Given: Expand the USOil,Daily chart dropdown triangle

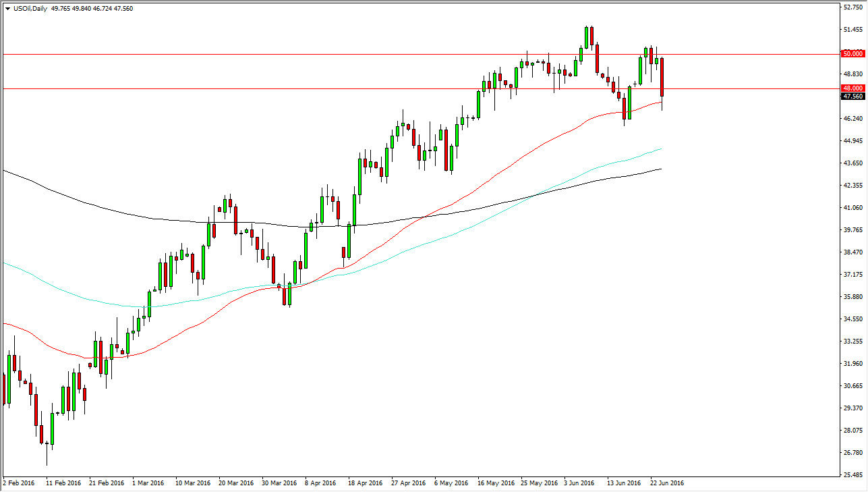Looking at the screenshot, I should [7, 9].
